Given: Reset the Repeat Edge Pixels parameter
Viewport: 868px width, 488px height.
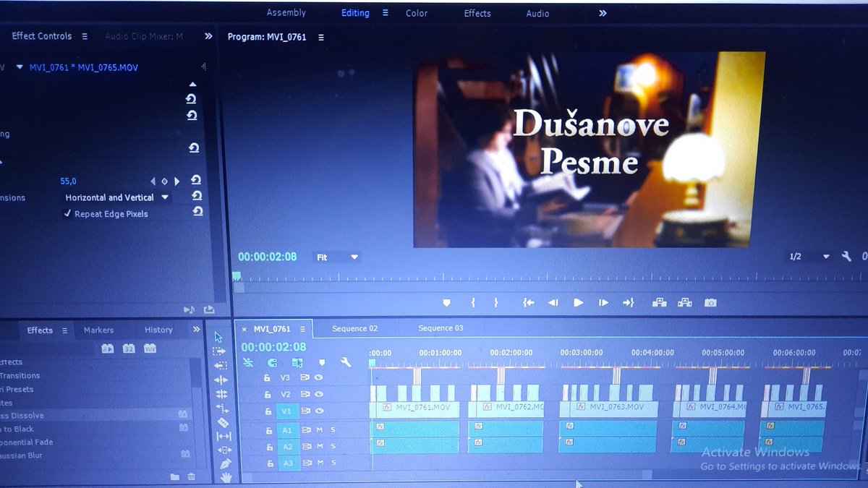Looking at the screenshot, I should pos(197,212).
